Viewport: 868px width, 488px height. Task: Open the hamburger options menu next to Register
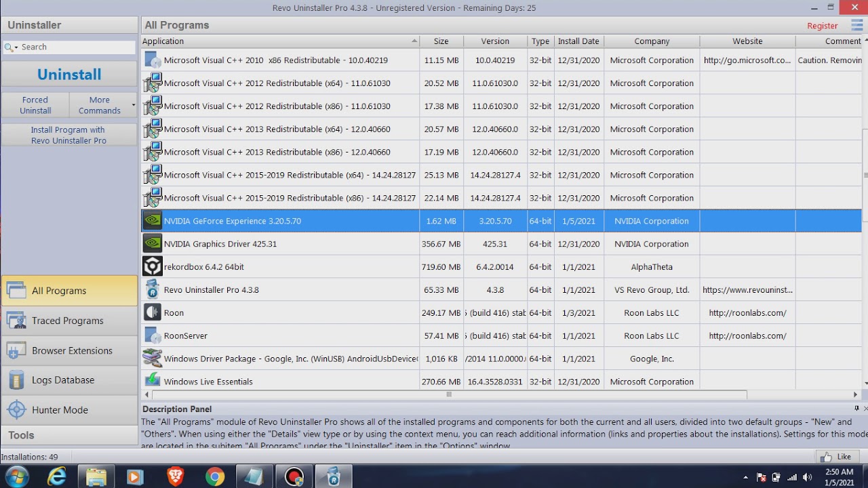(x=856, y=26)
